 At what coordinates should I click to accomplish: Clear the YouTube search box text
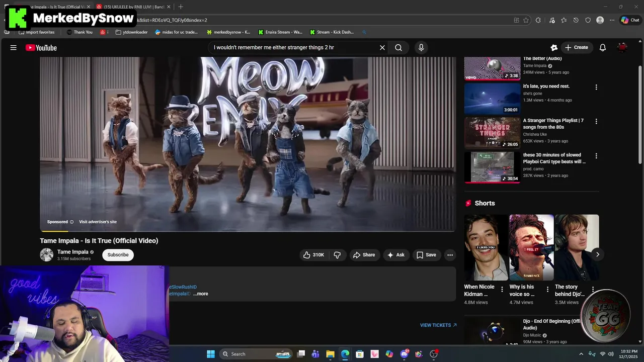[x=382, y=48]
